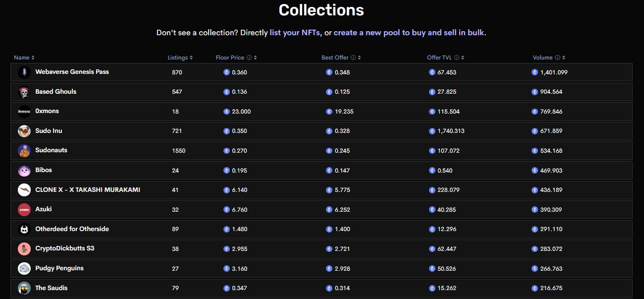Image resolution: width=644 pixels, height=299 pixels.
Task: Open the 0xmons collection row
Action: click(x=47, y=111)
